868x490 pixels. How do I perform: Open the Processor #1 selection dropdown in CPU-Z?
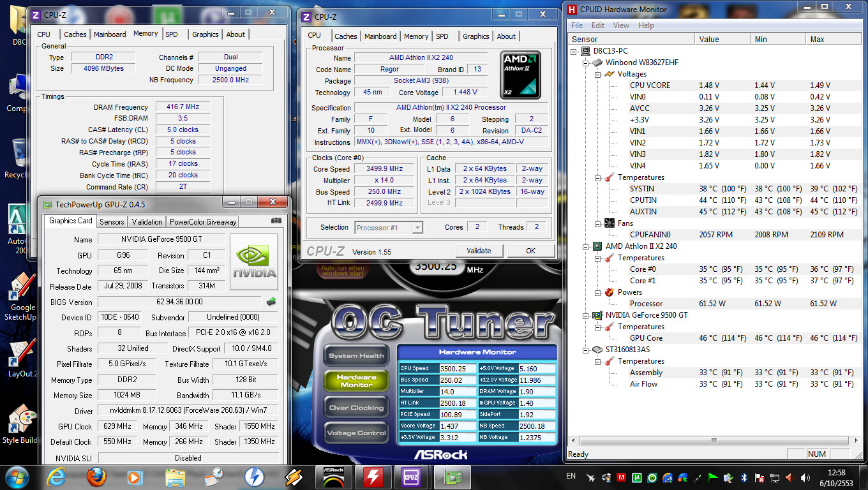(x=389, y=228)
